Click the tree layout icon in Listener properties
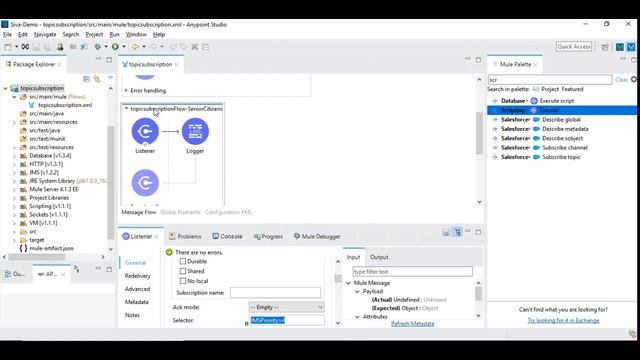The height and width of the screenshot is (360, 640). (x=458, y=232)
